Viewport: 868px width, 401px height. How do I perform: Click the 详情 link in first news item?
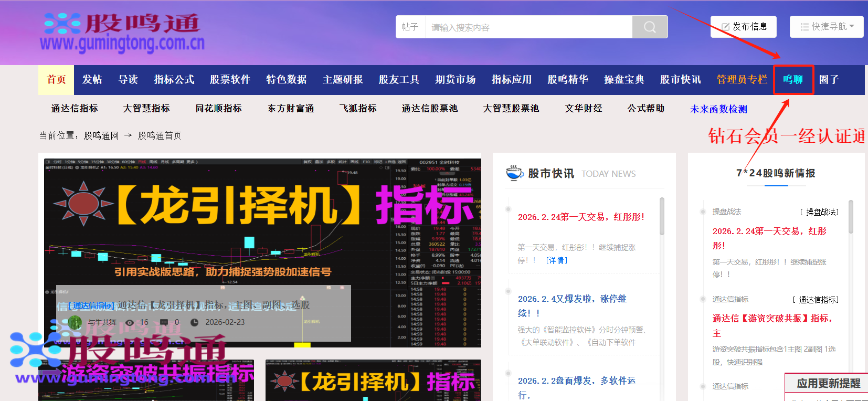pyautogui.click(x=556, y=260)
